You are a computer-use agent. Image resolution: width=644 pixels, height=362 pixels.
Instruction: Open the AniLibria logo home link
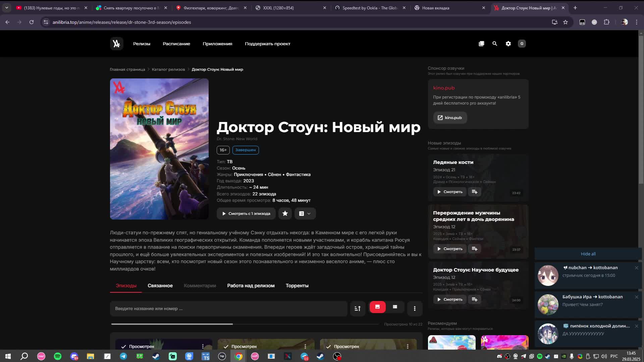click(x=116, y=44)
